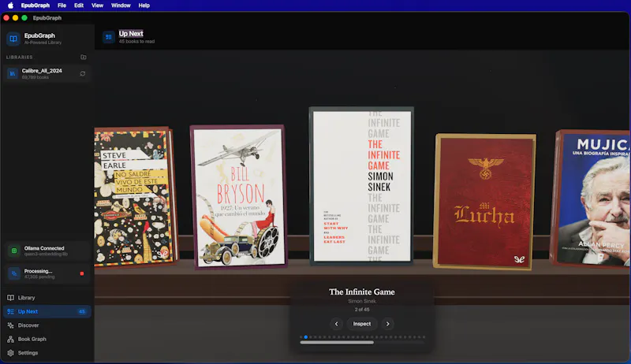The width and height of the screenshot is (631, 364).
Task: Click the Ollama Connected label
Action: [x=44, y=248]
